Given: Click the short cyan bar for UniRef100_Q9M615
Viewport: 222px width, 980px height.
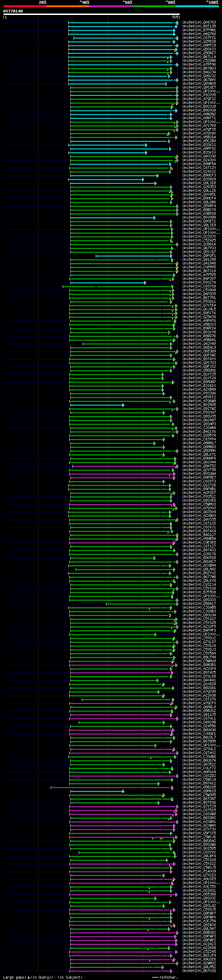Looking at the screenshot, I should coord(97,791).
